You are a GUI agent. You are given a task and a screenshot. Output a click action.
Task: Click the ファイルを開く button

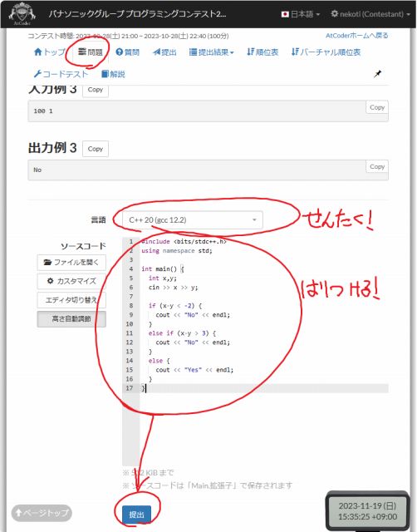pyautogui.click(x=71, y=263)
